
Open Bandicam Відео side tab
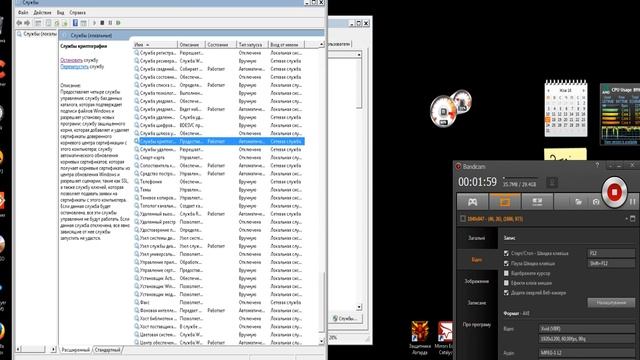(476, 260)
